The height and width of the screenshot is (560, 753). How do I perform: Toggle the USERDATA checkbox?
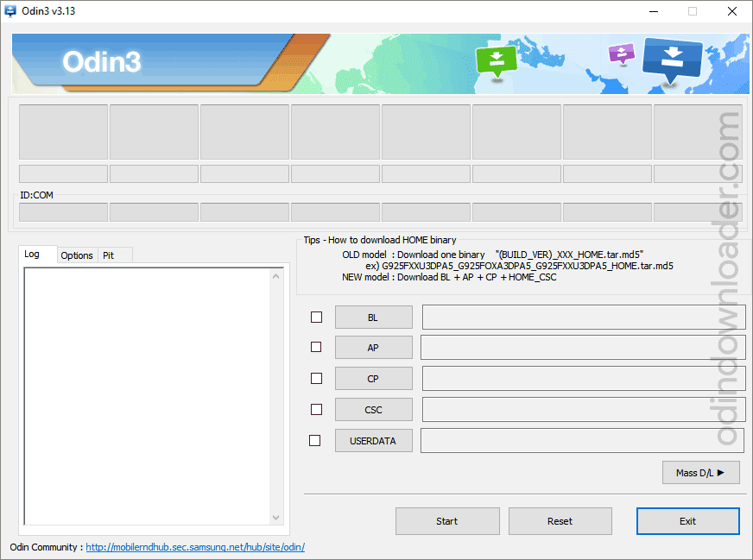314,441
